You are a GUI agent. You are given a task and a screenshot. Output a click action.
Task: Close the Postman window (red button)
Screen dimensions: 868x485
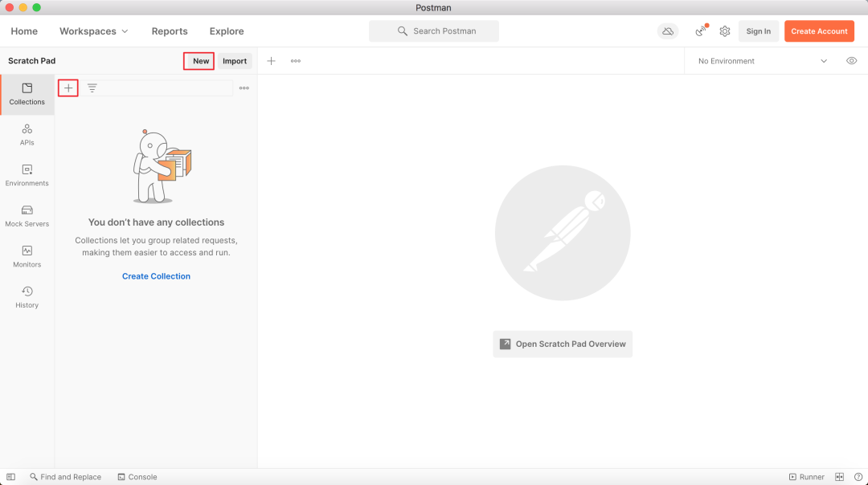pos(10,7)
